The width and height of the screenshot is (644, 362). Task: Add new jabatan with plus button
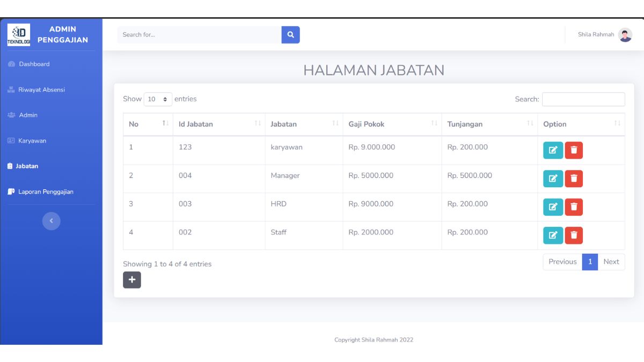pos(132,280)
